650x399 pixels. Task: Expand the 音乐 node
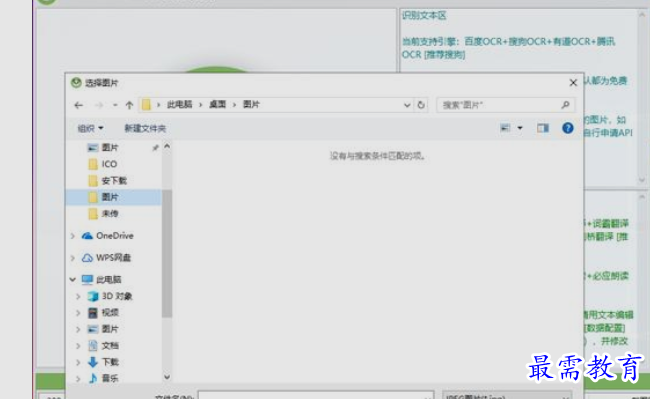(x=78, y=378)
